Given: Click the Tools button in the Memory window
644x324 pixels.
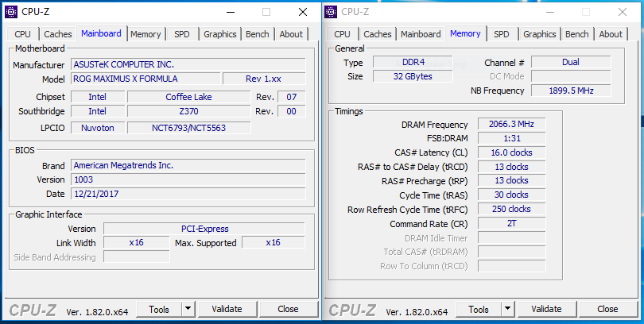Looking at the screenshot, I should click(x=479, y=309).
